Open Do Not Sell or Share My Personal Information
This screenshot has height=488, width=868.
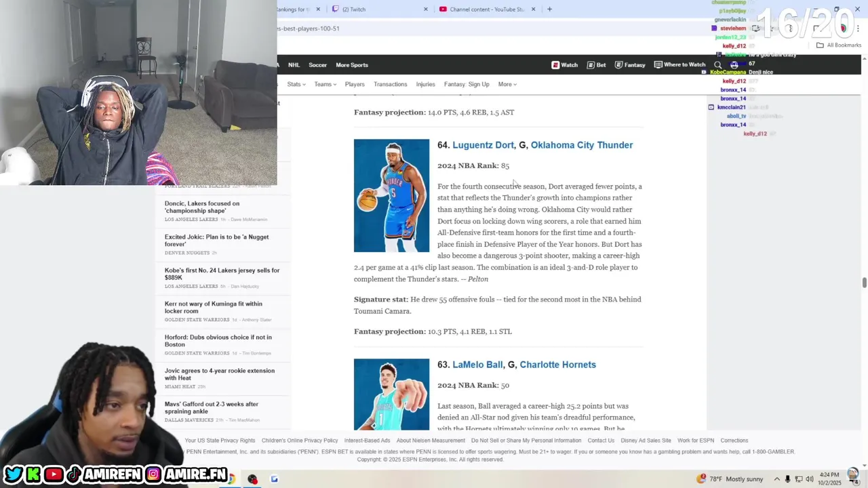(526, 441)
